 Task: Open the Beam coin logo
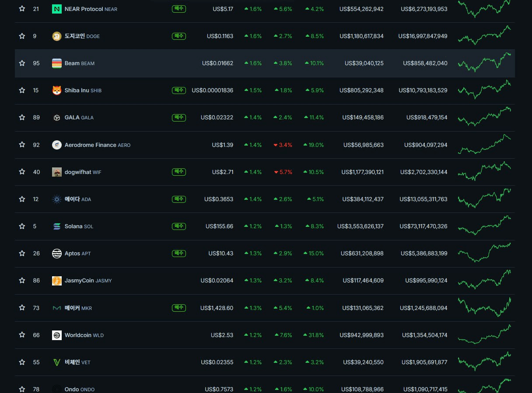pos(57,63)
